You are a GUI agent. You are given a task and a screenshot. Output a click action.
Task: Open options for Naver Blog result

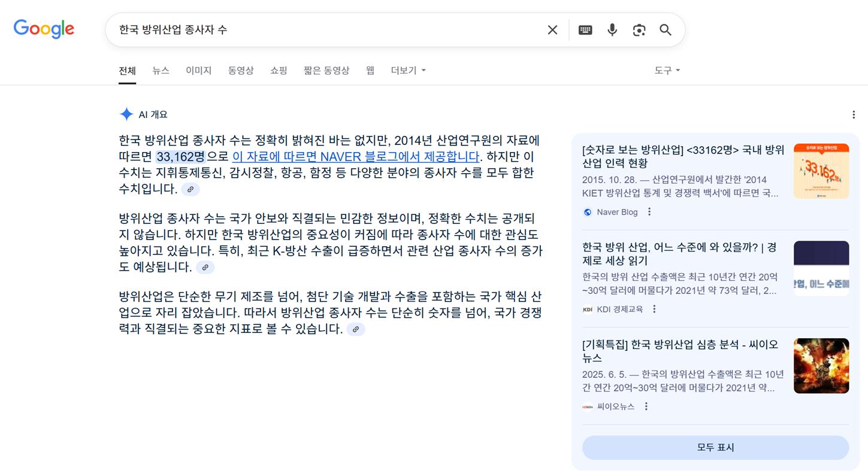click(649, 212)
